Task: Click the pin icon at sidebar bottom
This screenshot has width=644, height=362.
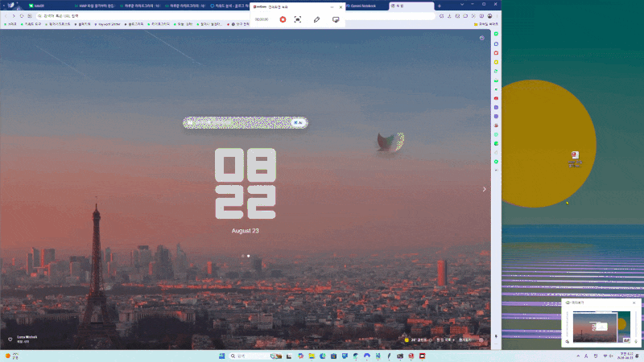Action: point(496,336)
